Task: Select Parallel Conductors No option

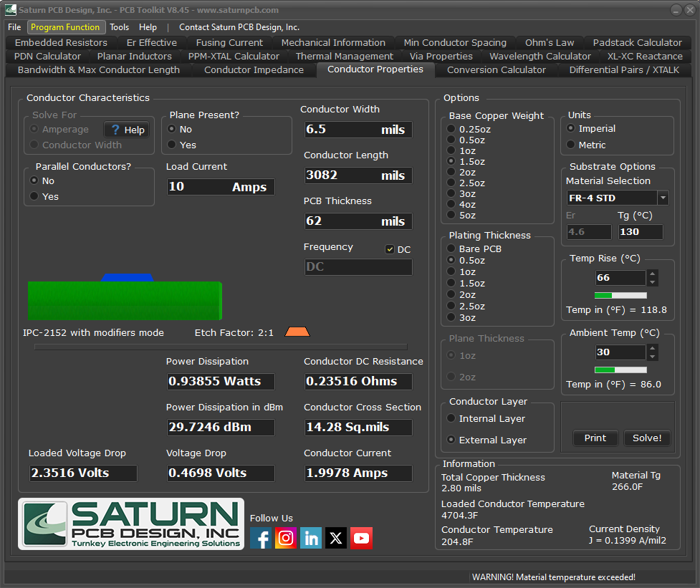Action: coord(42,180)
